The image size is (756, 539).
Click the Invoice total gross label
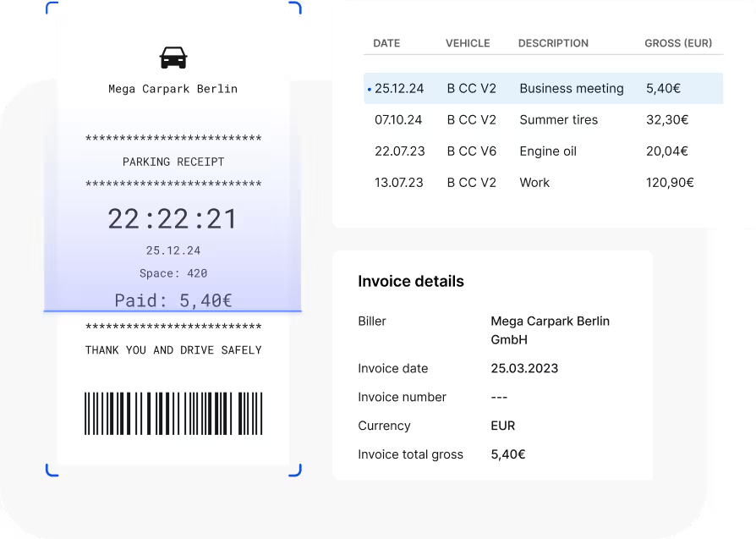pyautogui.click(x=410, y=454)
